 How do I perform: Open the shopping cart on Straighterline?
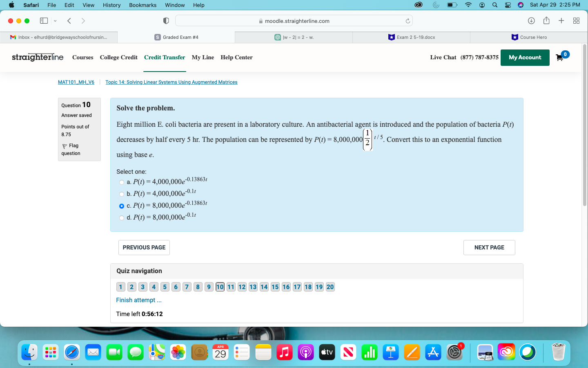coord(559,58)
